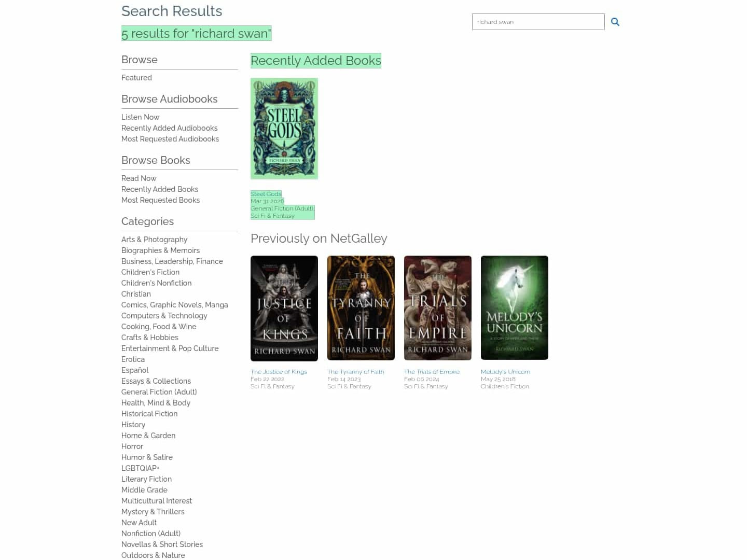
Task: Browse Recently Added Books in sidebar
Action: (x=160, y=189)
